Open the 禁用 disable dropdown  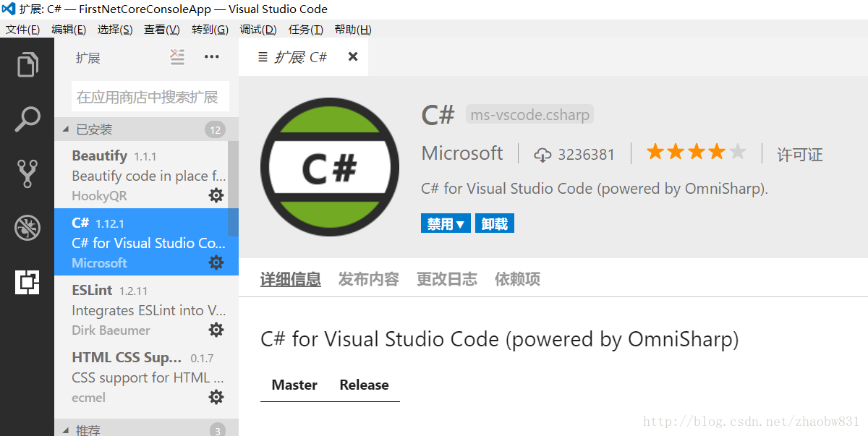446,223
